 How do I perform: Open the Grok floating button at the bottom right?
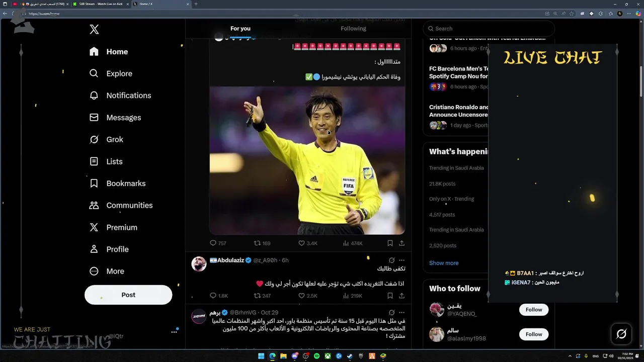click(x=621, y=334)
